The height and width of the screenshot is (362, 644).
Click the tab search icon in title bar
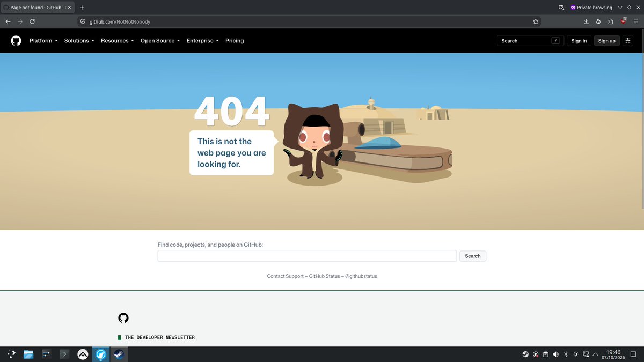click(561, 8)
